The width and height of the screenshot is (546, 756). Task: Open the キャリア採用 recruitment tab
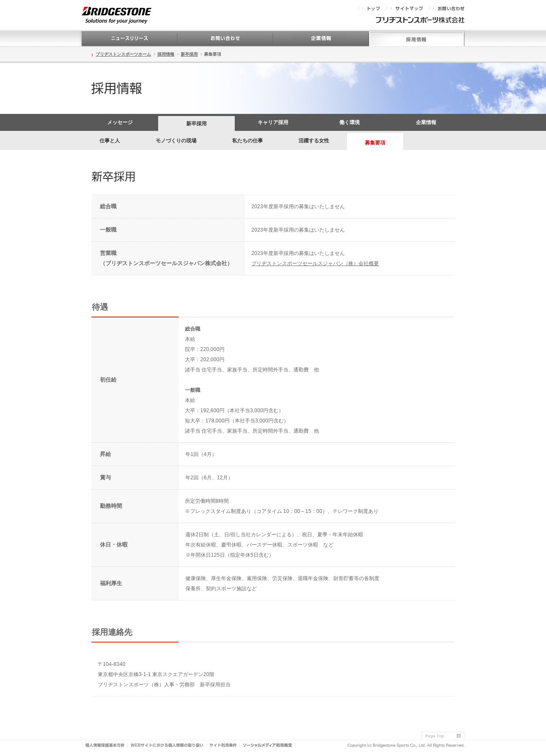pos(273,122)
